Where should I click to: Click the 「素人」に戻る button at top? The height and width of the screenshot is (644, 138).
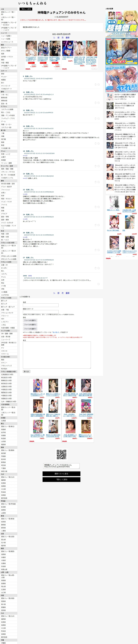[26, 9]
